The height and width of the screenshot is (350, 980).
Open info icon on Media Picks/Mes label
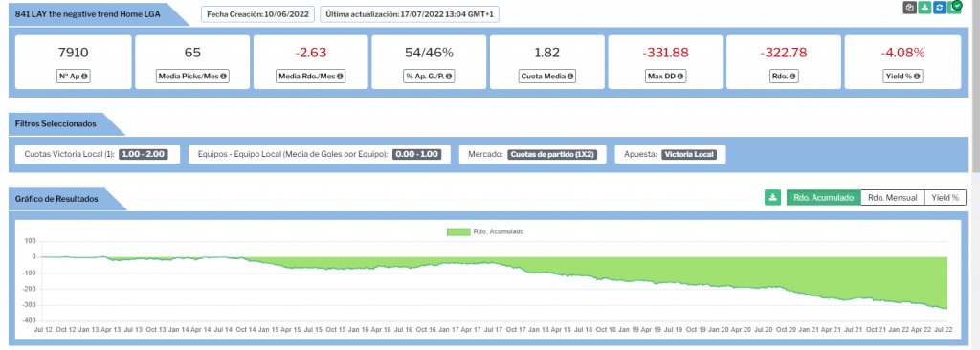click(x=223, y=77)
